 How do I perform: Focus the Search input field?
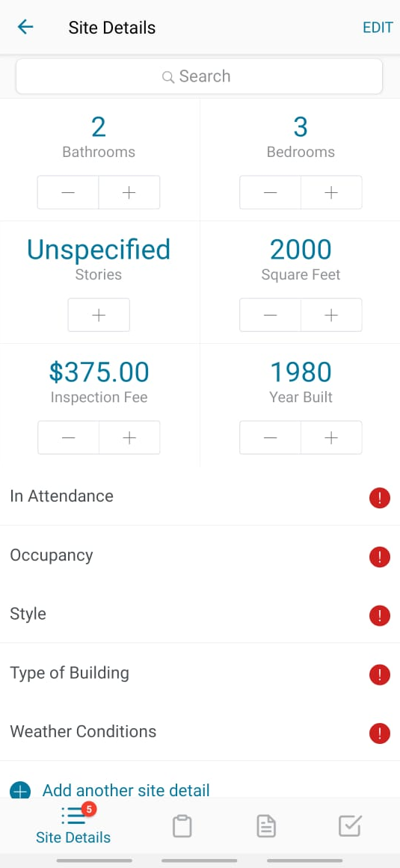199,76
